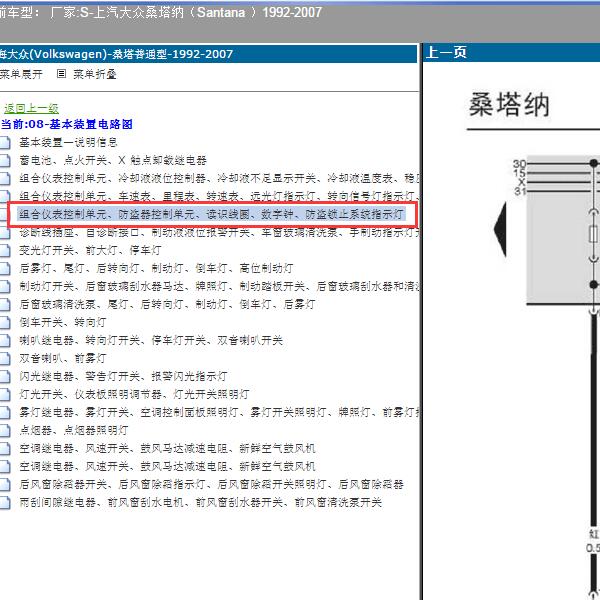Open 后雾灯、尾灯...高位制动灯 entry
Screen dimensions: 600x600
click(156, 268)
